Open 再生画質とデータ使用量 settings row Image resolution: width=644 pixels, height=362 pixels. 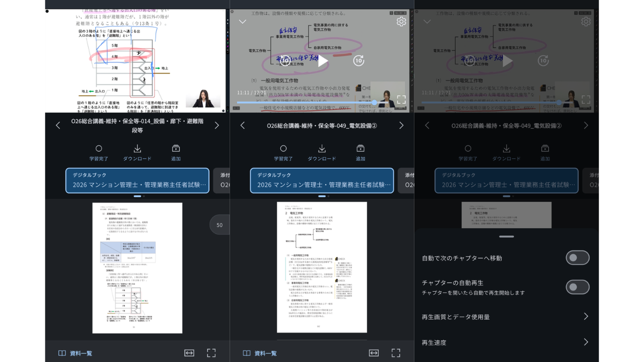(x=506, y=317)
